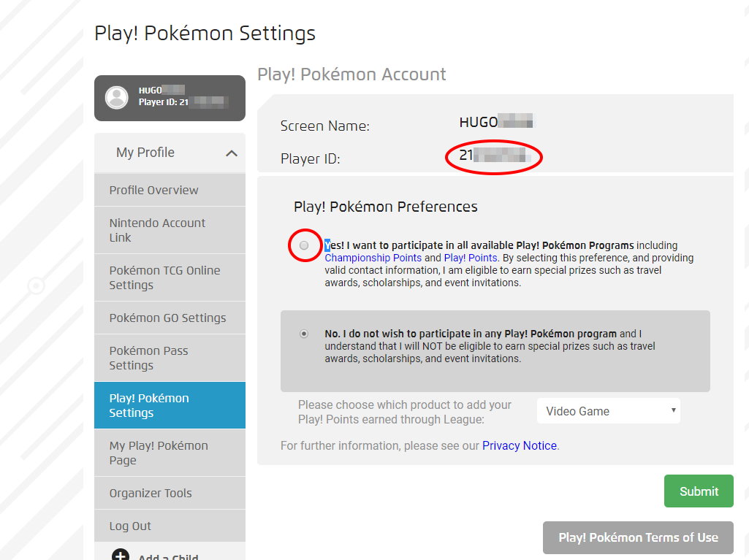The width and height of the screenshot is (749, 560).
Task: Open Profile Overview in sidebar
Action: coord(153,190)
